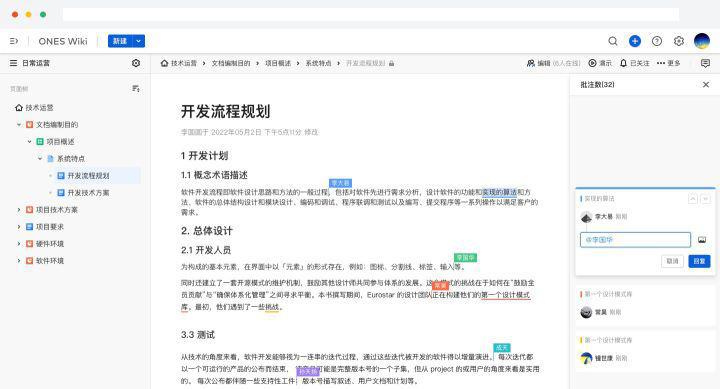The image size is (720, 389).
Task: Select 项目概述 in page tree
Action: (60, 141)
